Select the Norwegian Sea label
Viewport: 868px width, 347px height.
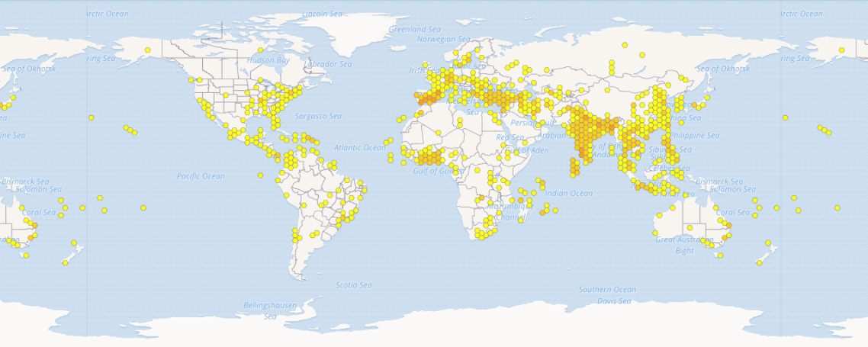click(x=443, y=39)
